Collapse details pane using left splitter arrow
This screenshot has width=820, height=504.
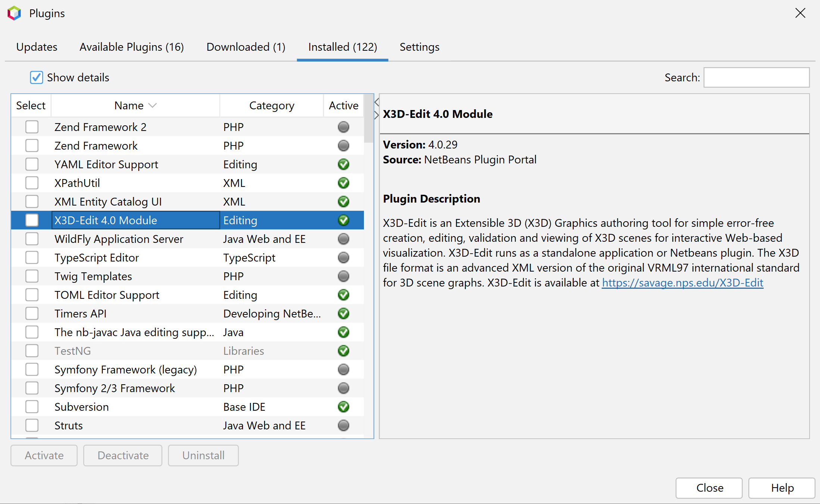point(377,102)
